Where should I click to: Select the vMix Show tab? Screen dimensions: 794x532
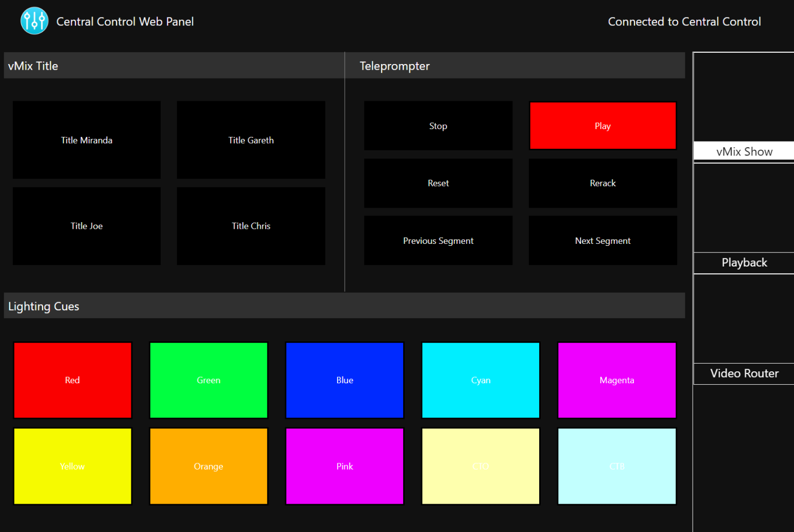point(743,151)
